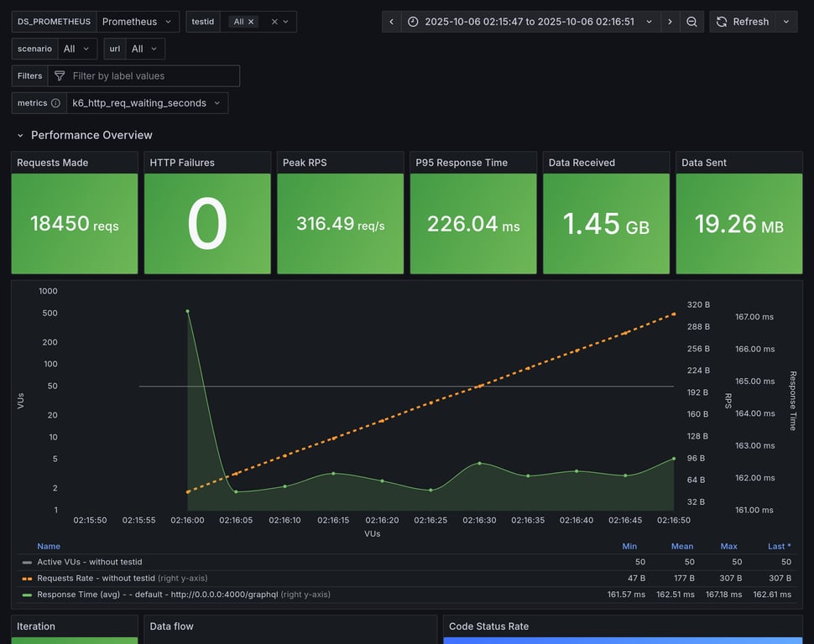Screen dimensions: 814x644
Task: Shift time range forward with right arrow
Action: click(x=670, y=22)
